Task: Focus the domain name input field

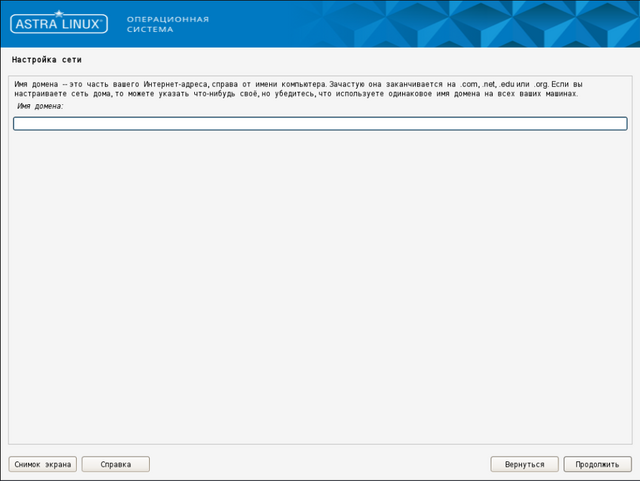Action: click(x=320, y=124)
